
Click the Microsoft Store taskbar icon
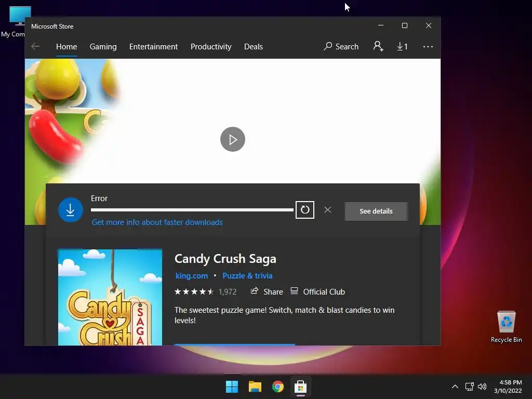click(x=301, y=387)
